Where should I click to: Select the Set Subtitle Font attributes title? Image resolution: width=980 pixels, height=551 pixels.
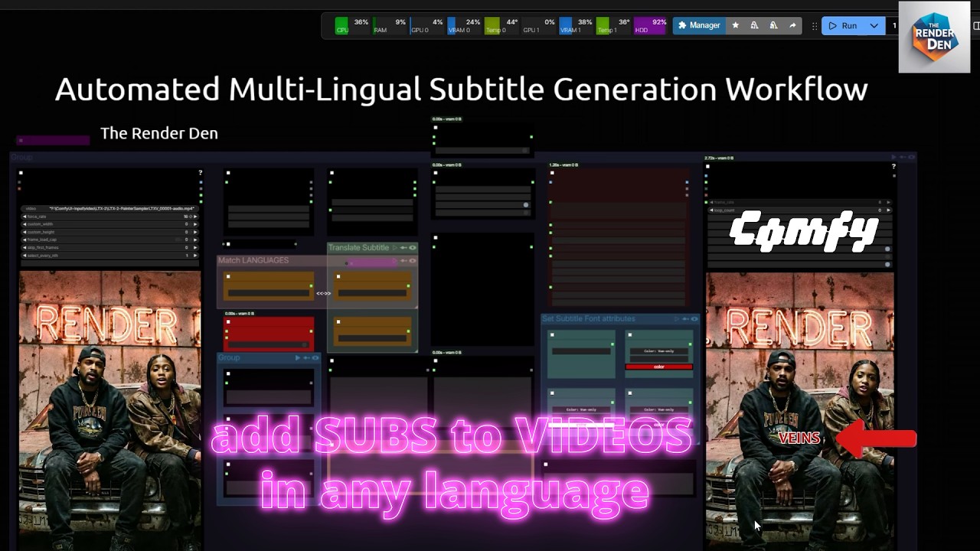pyautogui.click(x=589, y=318)
